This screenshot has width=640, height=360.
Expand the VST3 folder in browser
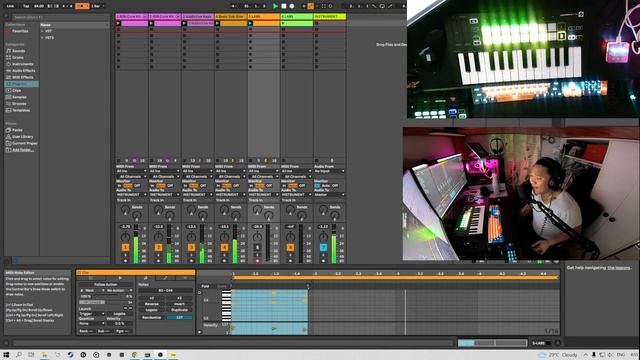(x=42, y=38)
